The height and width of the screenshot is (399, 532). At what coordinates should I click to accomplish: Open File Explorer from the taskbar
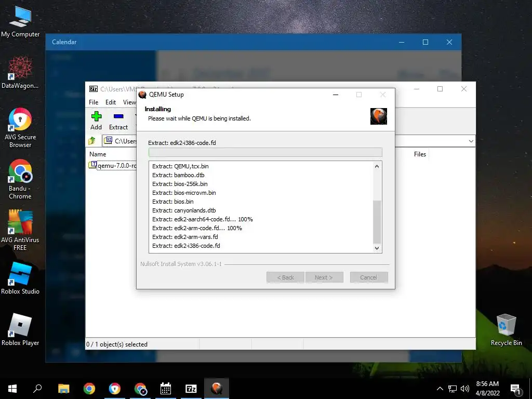pos(63,389)
